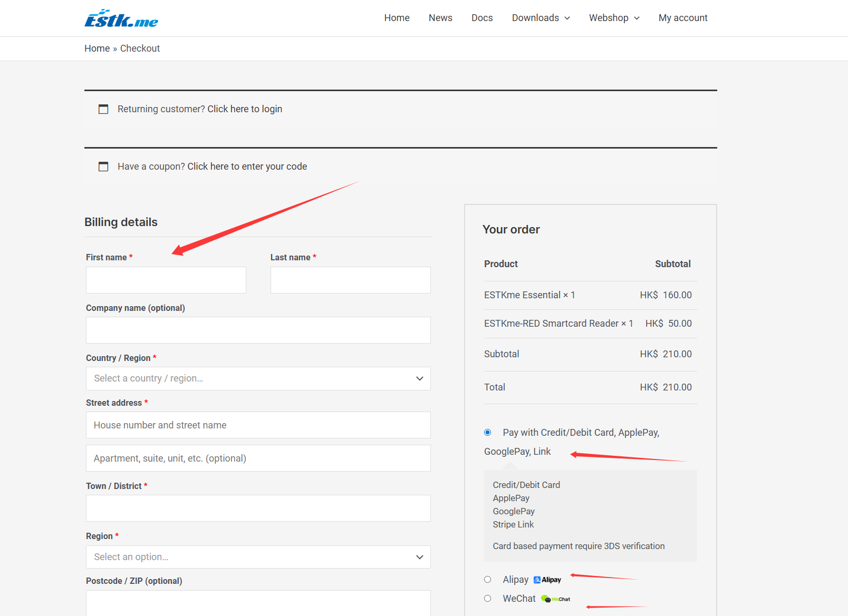Click the ESTK.me logo

click(x=121, y=18)
